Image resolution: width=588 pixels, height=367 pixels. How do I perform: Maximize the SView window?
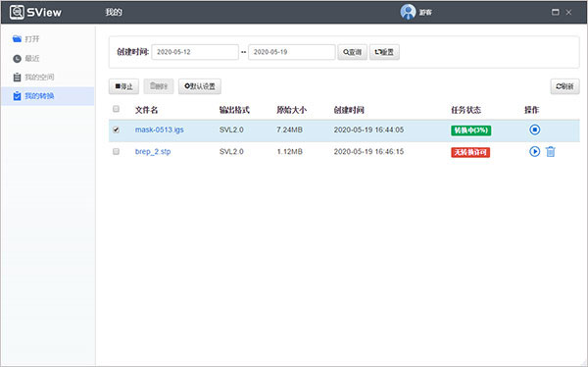tap(556, 12)
